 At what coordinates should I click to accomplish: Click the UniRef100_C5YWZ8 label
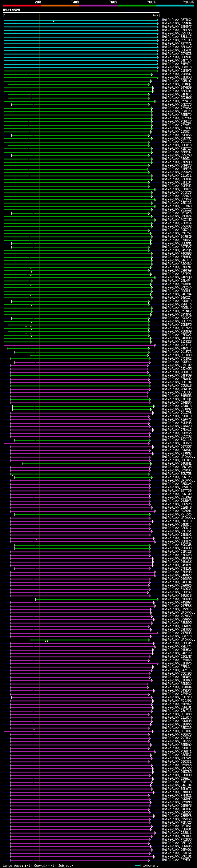[x=177, y=54]
